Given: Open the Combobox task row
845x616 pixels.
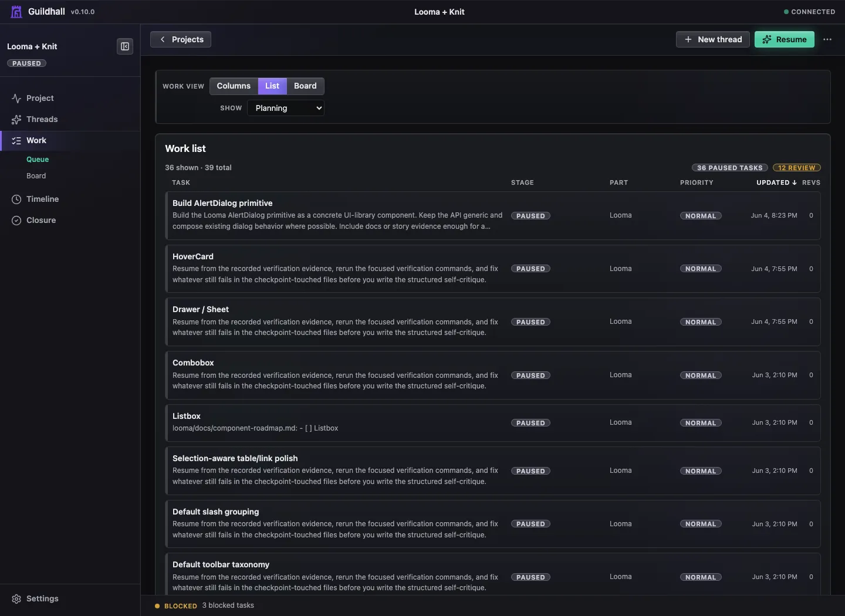Looking at the screenshot, I should click(493, 375).
